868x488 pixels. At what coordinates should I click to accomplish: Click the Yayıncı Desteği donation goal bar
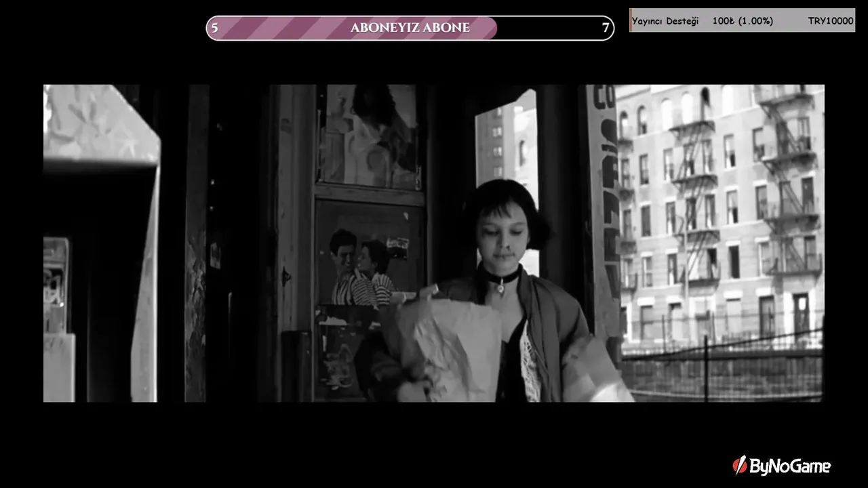tap(742, 20)
